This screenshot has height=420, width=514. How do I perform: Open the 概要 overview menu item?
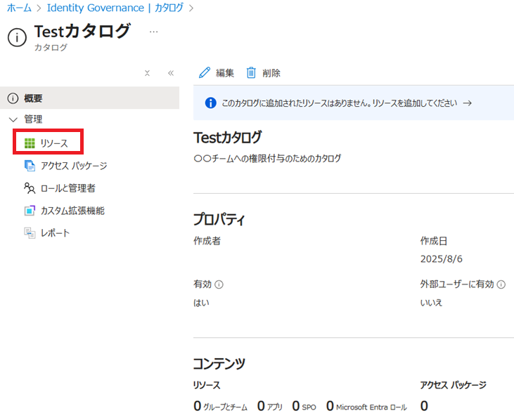[x=33, y=98]
